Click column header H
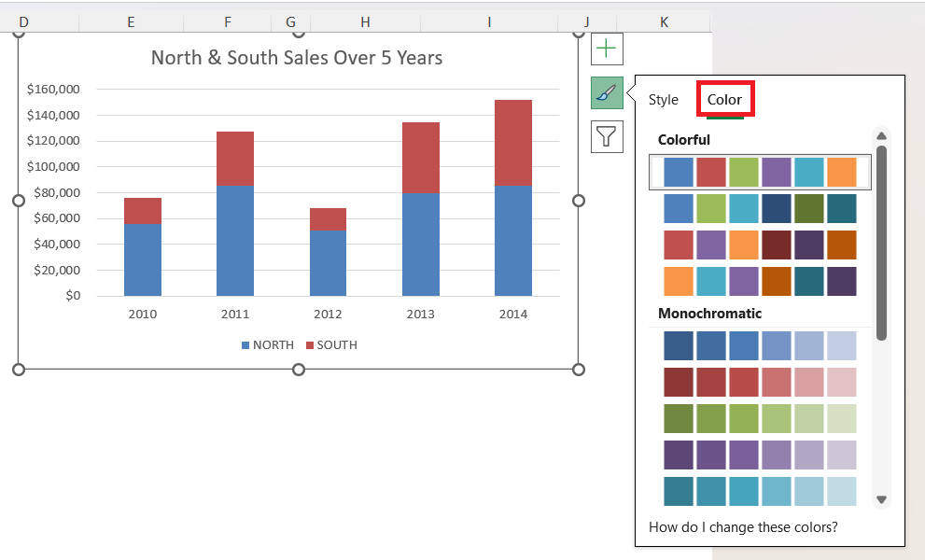 coord(365,21)
